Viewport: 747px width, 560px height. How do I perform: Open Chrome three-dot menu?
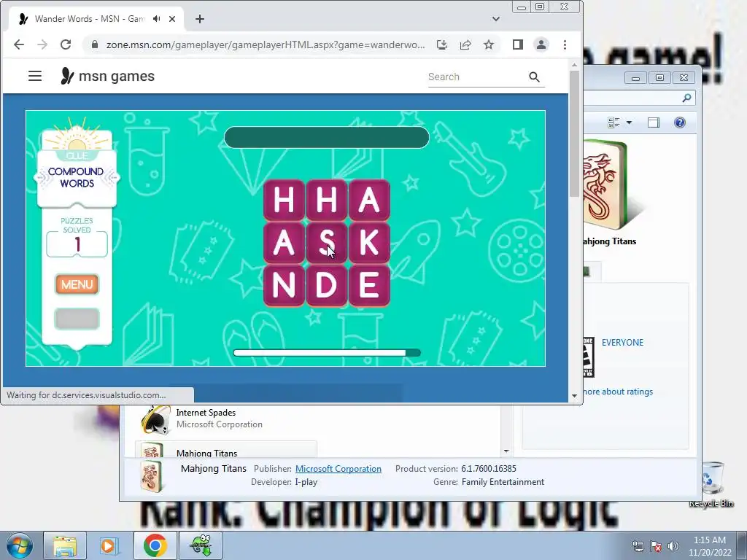[565, 44]
